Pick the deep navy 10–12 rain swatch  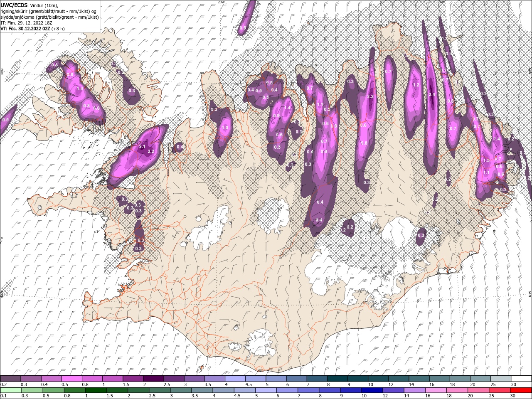click(372, 390)
